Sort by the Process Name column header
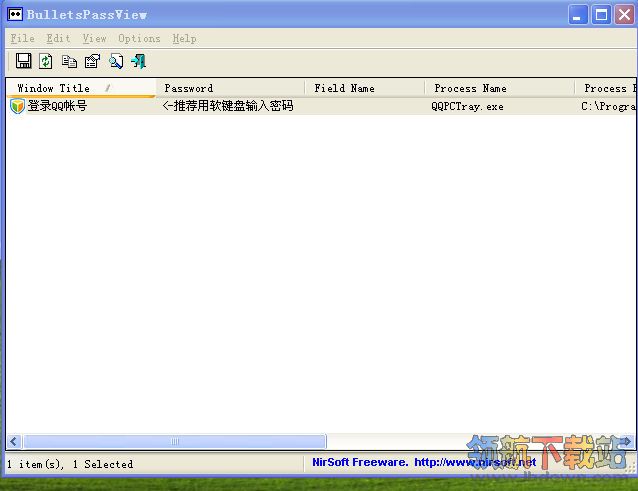 point(500,88)
